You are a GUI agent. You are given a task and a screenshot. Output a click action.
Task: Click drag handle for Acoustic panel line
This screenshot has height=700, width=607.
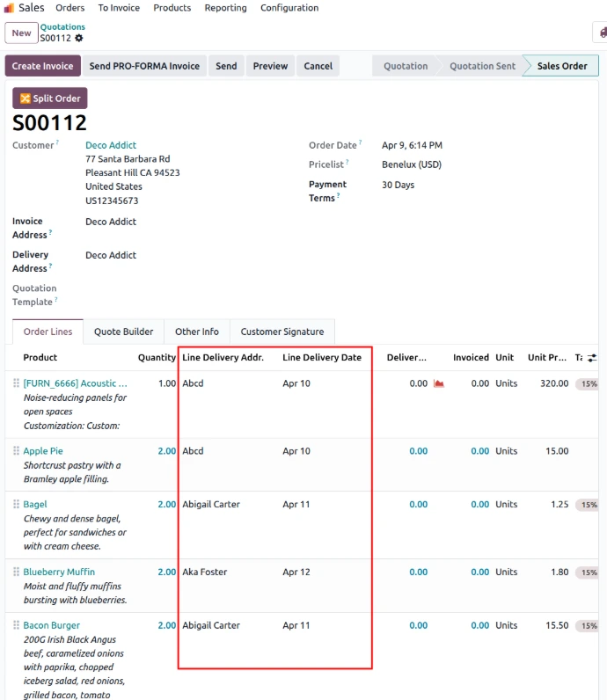(x=16, y=383)
